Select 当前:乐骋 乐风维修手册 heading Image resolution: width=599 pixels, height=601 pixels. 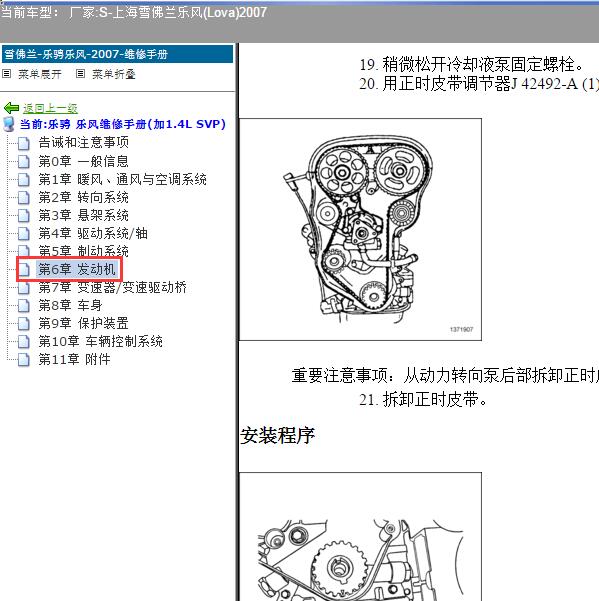pyautogui.click(x=123, y=124)
